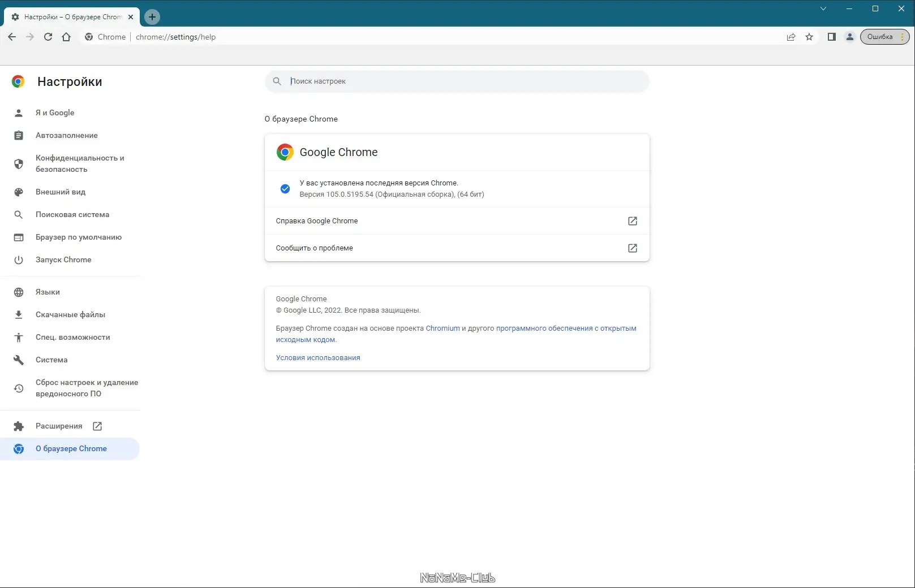915x588 pixels.
Task: Open Внешний вид section
Action: point(70,192)
